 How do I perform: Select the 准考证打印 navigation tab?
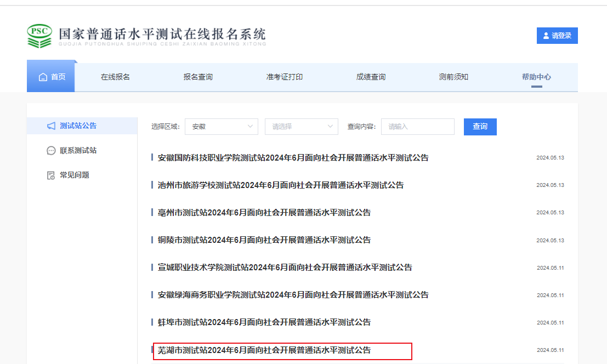coord(284,77)
